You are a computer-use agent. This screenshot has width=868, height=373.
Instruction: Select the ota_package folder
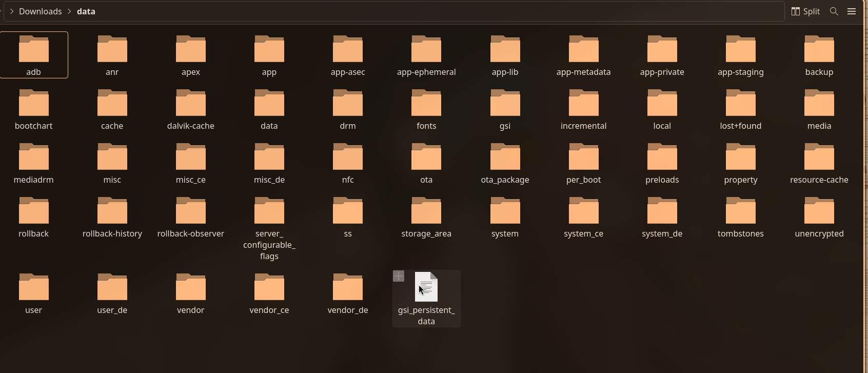pos(505,163)
